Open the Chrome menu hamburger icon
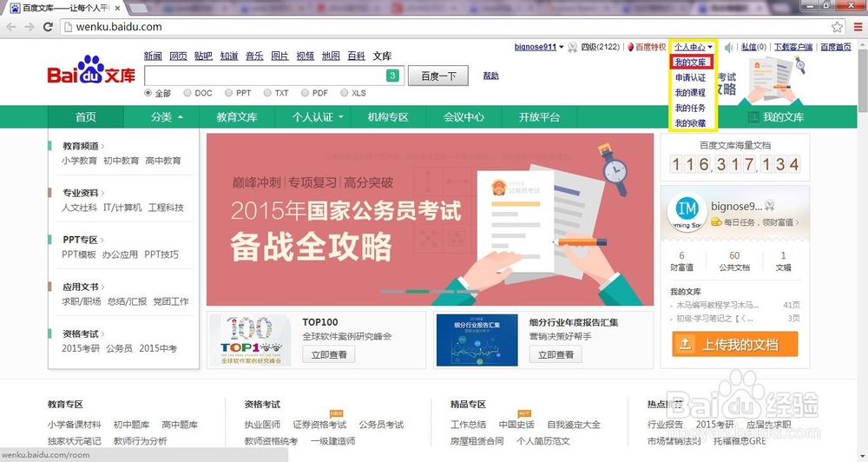This screenshot has width=868, height=462. tap(858, 27)
